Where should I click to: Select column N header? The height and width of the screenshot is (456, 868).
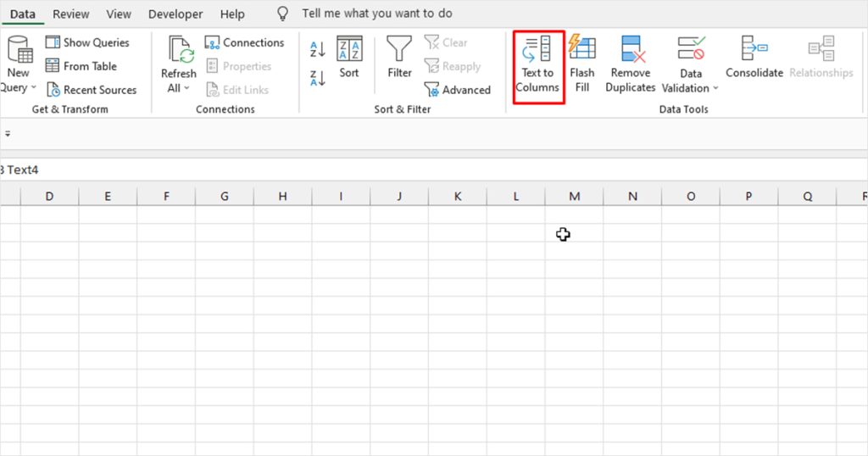(x=632, y=196)
